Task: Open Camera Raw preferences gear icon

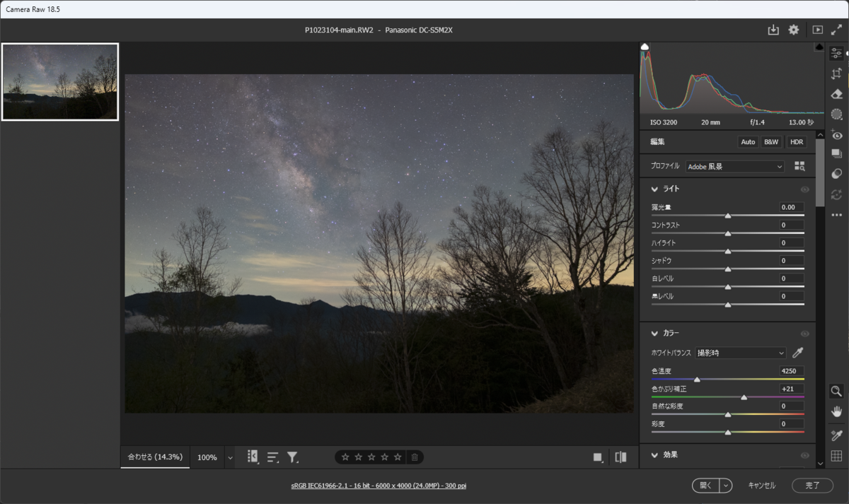Action: click(794, 30)
